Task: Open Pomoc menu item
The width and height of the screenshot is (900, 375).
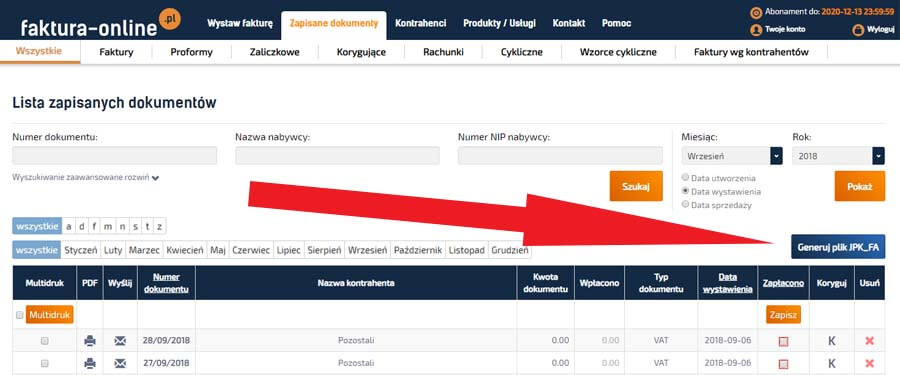Action: [616, 24]
